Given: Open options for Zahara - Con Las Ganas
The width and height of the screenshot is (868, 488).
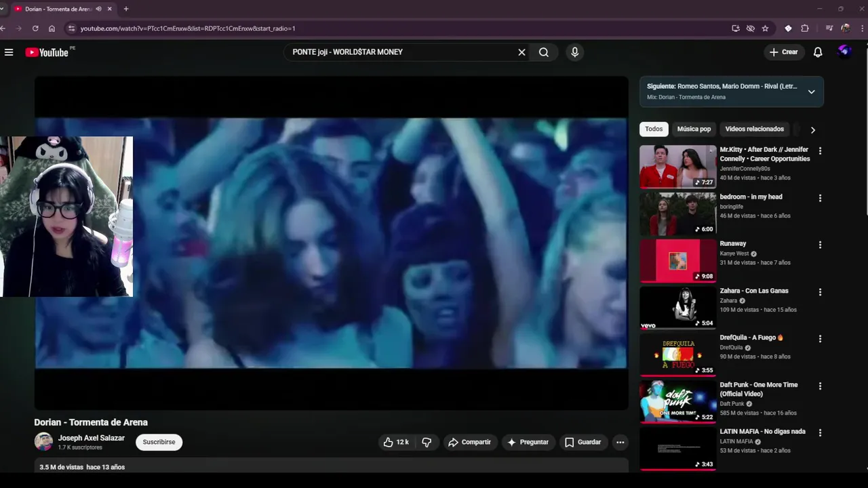Looking at the screenshot, I should (x=820, y=292).
